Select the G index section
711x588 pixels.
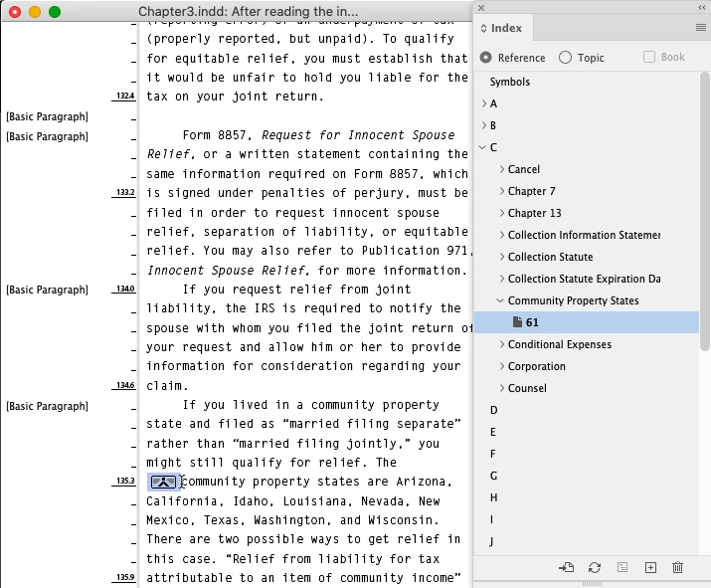coord(494,476)
